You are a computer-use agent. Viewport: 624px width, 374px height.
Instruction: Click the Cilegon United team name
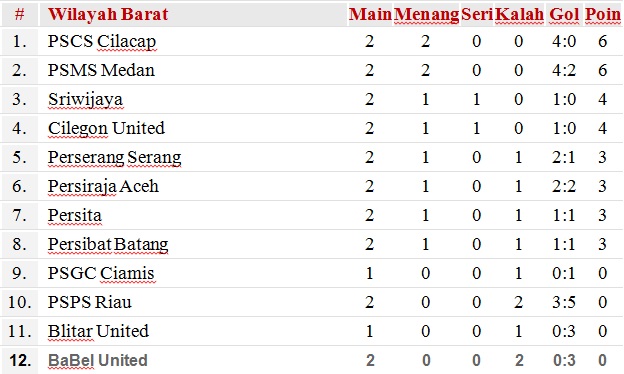(x=106, y=129)
